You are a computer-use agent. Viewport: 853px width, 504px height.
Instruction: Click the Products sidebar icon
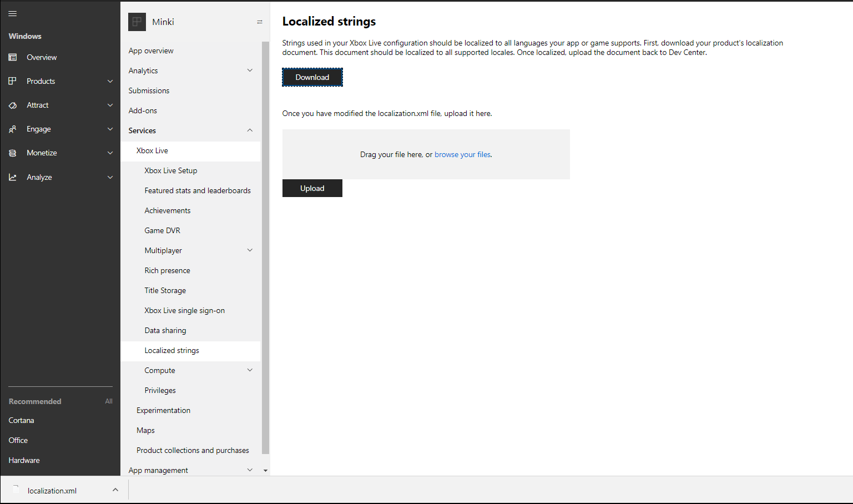12,81
